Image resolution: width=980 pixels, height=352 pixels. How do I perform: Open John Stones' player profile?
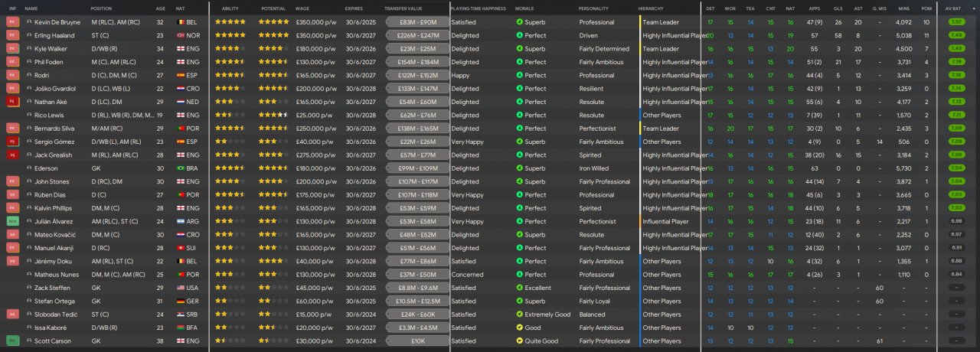(52, 181)
